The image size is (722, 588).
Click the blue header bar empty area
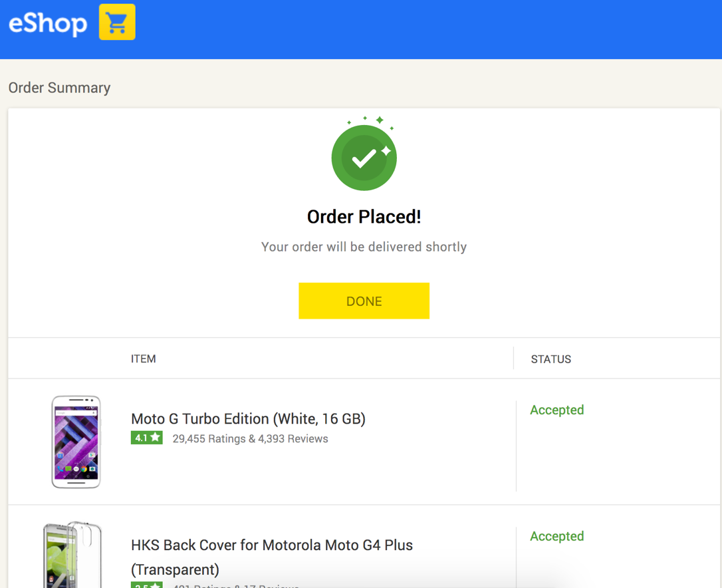pos(432,29)
